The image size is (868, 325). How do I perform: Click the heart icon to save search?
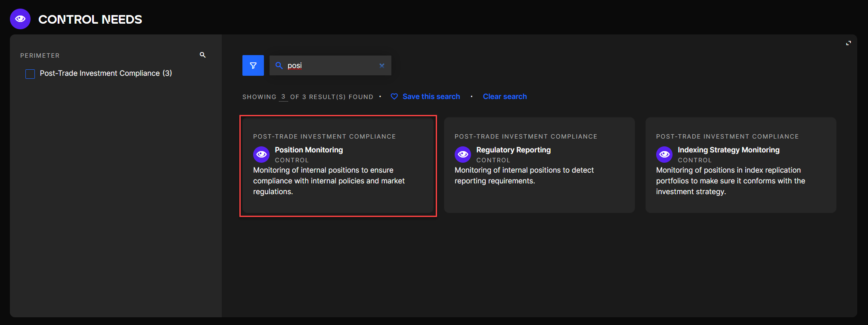click(x=394, y=96)
